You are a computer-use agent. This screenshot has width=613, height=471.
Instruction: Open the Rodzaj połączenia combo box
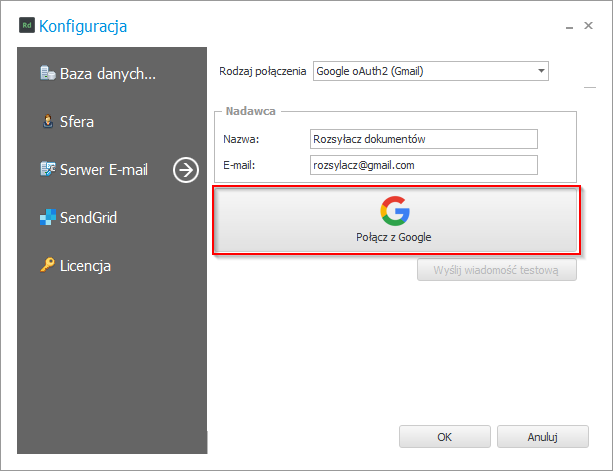[x=431, y=71]
